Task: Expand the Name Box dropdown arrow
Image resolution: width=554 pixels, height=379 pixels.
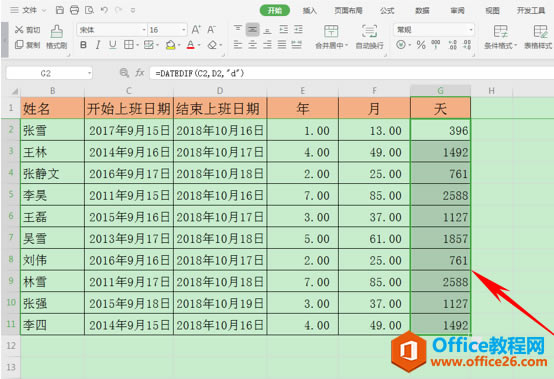Action: tap(89, 73)
